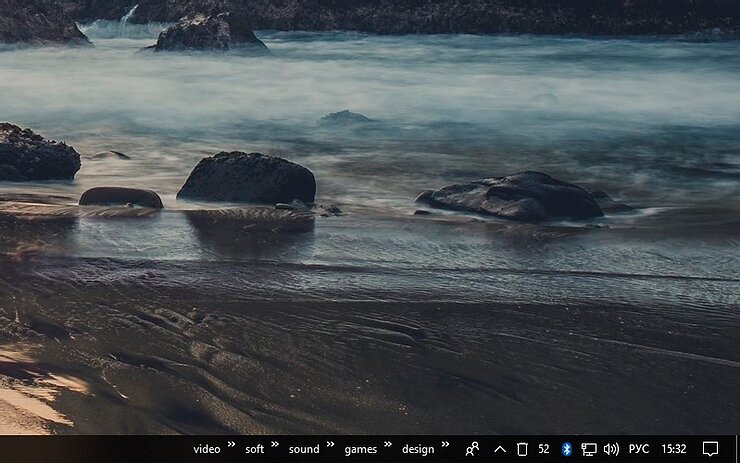
Task: Open the soft toolbar folder
Action: [x=254, y=449]
